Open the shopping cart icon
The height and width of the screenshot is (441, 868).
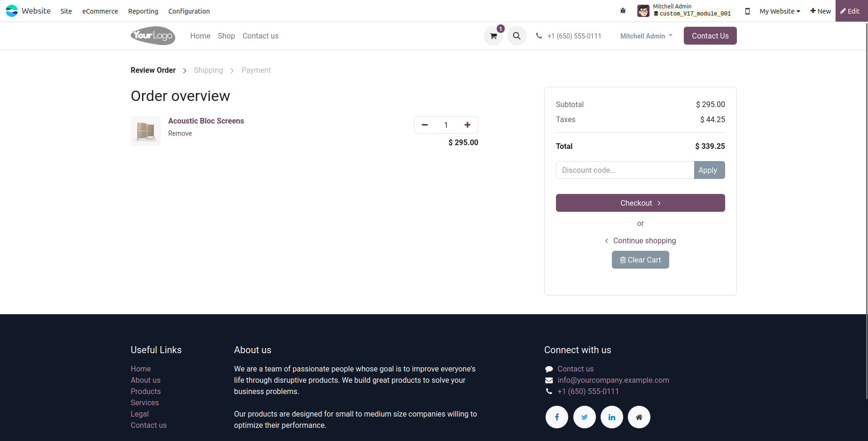click(493, 36)
